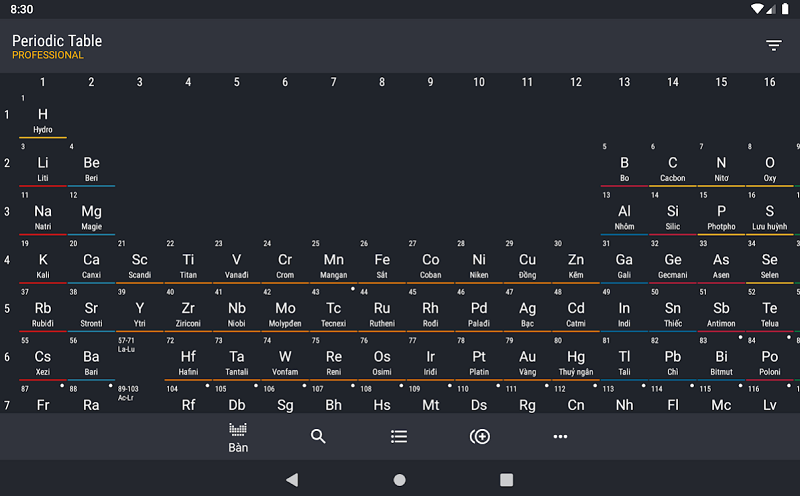
Task: Select the Chì (Pb) element
Action: [x=672, y=358]
